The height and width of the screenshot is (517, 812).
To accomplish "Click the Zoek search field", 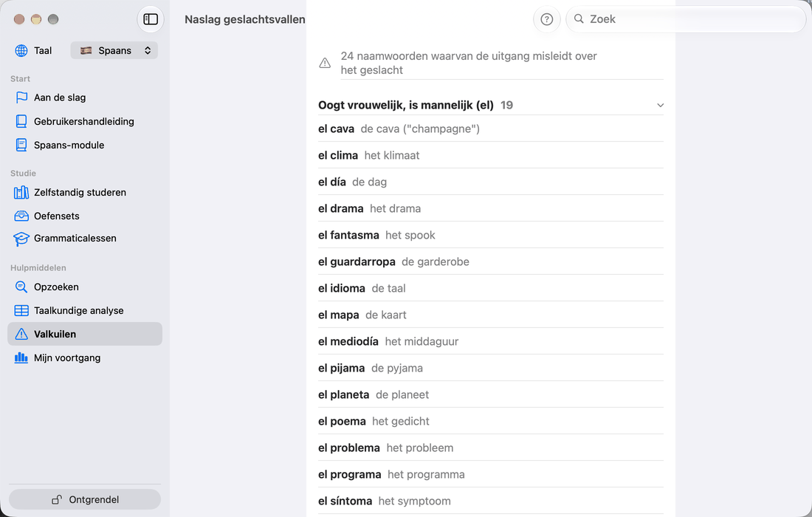I will pyautogui.click(x=686, y=19).
